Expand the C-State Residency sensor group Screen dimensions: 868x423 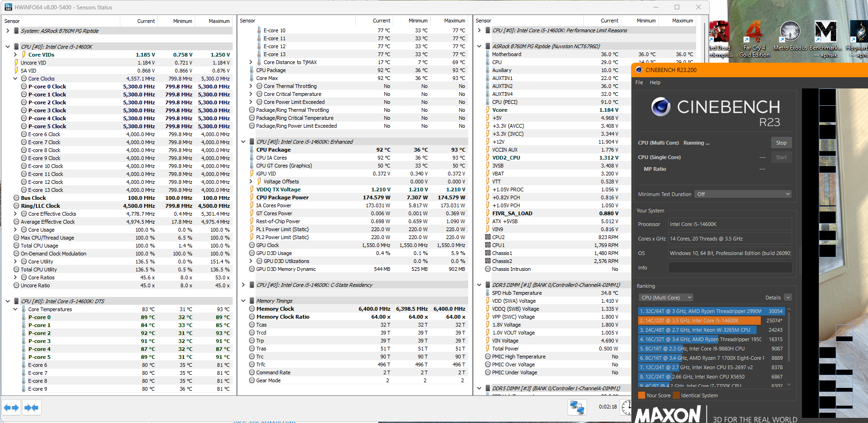click(243, 285)
